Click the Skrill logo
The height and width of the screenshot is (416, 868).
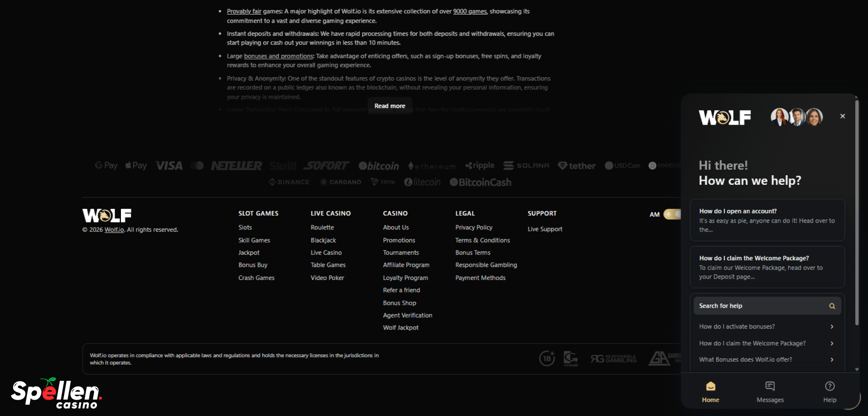point(283,166)
